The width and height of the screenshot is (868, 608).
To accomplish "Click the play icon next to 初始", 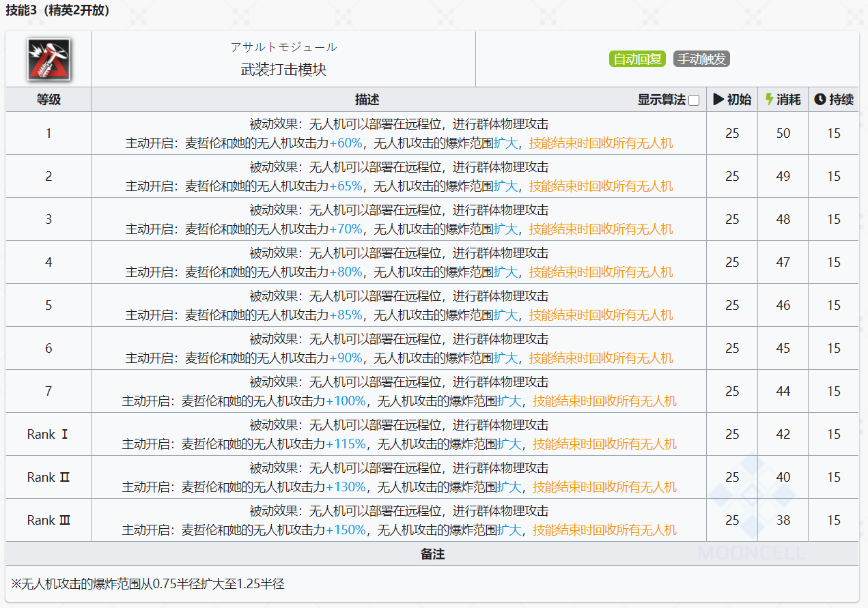I will click(718, 100).
